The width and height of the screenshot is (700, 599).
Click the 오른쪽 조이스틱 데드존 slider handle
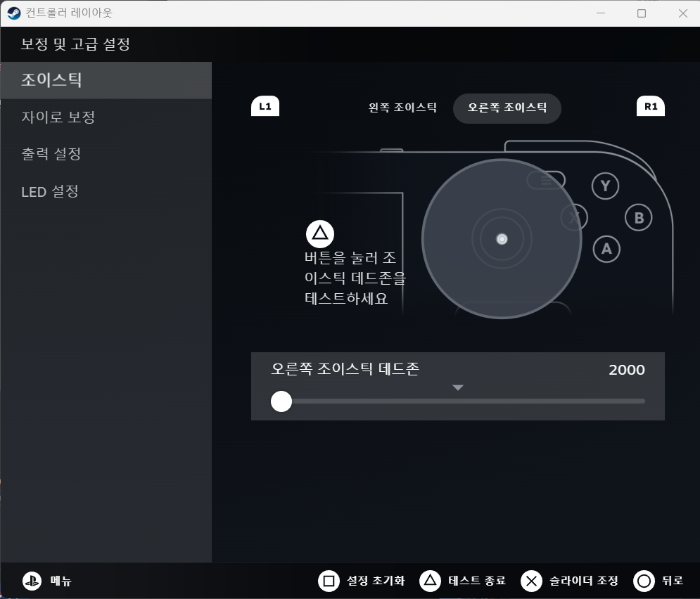click(x=281, y=401)
